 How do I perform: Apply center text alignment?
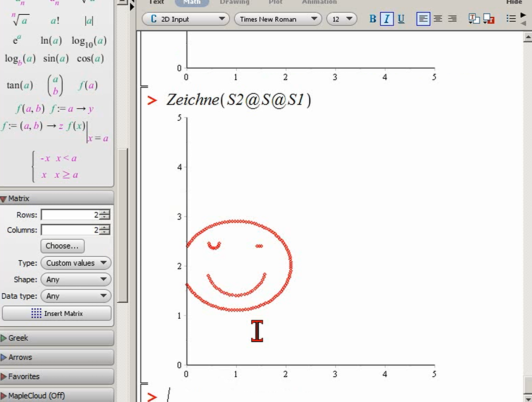point(438,19)
